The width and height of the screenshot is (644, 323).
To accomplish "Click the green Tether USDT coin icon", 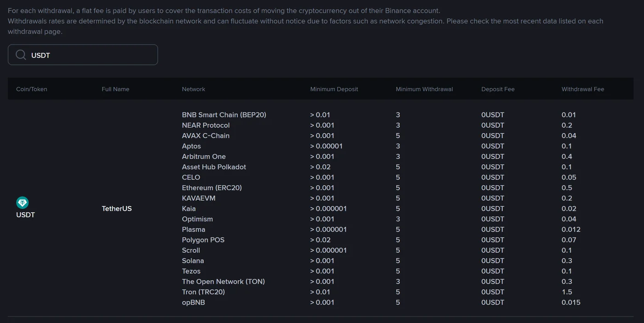I will pyautogui.click(x=22, y=203).
